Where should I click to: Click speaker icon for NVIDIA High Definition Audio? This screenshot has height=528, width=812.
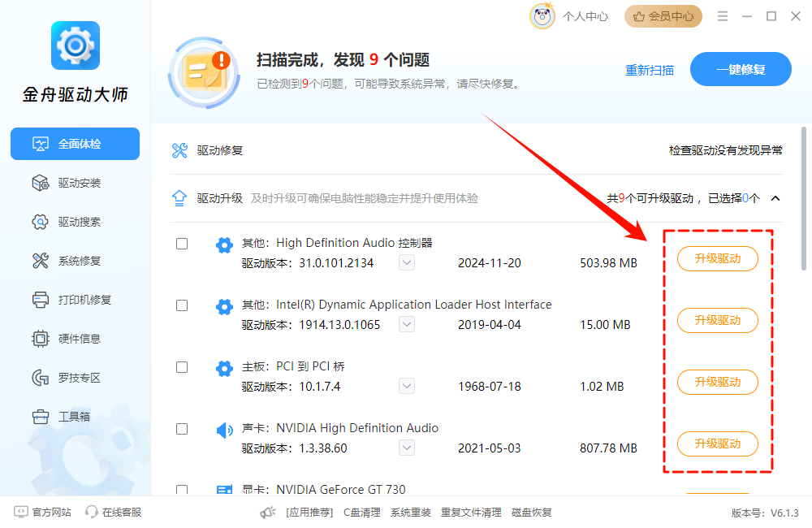[224, 430]
